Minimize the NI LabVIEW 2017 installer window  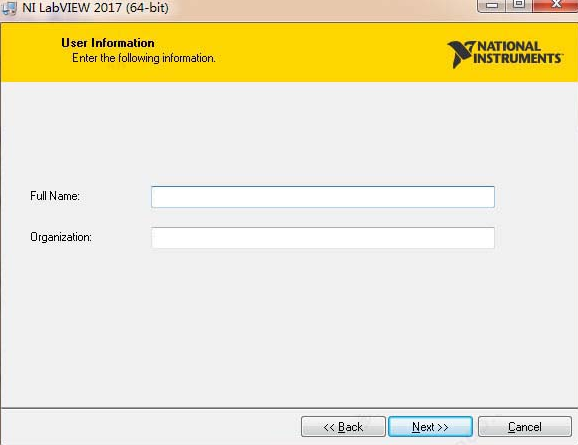(x=492, y=5)
